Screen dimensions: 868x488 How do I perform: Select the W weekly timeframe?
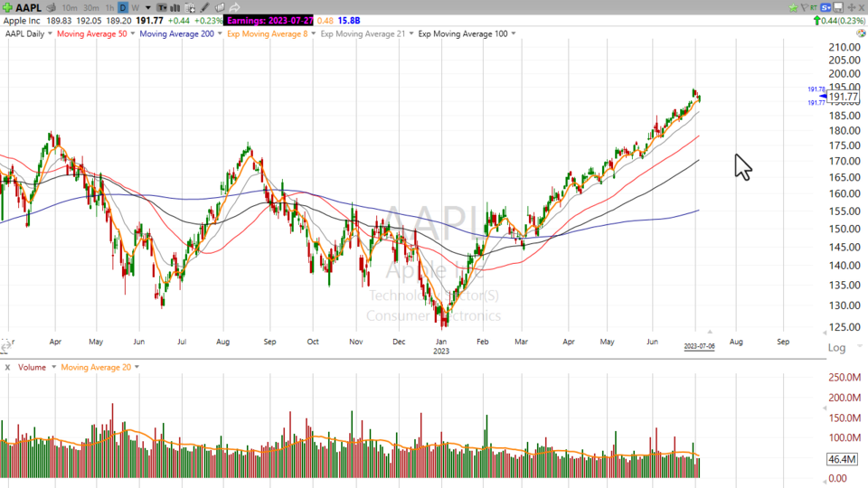(x=136, y=8)
